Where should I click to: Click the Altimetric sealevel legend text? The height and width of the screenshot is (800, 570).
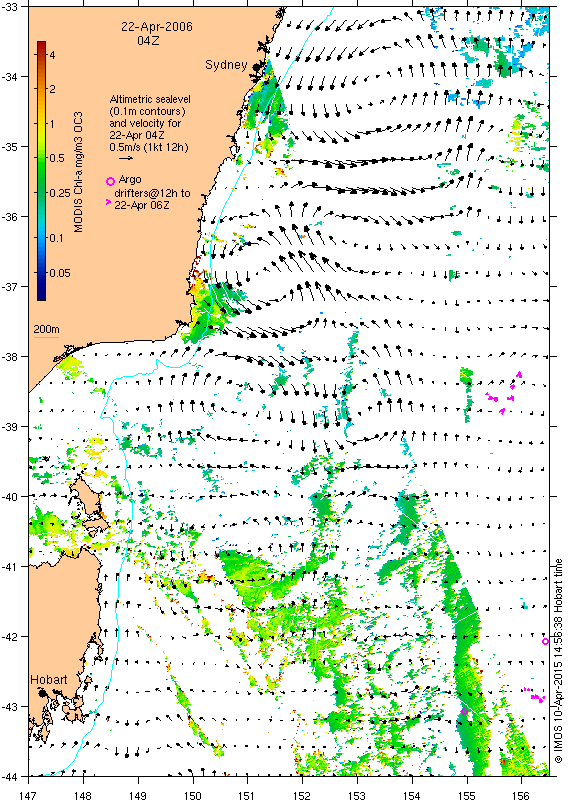pyautogui.click(x=148, y=123)
